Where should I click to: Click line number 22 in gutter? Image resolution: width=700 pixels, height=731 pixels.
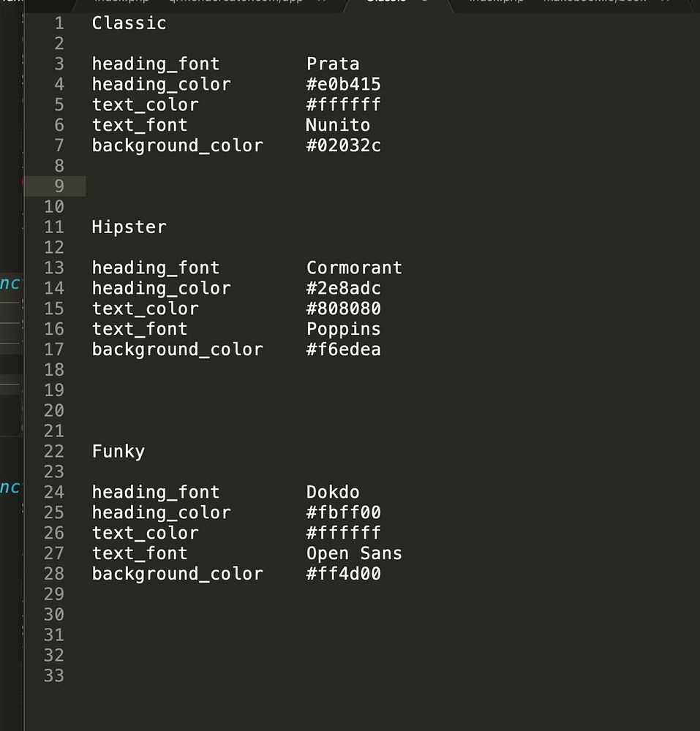pos(54,451)
